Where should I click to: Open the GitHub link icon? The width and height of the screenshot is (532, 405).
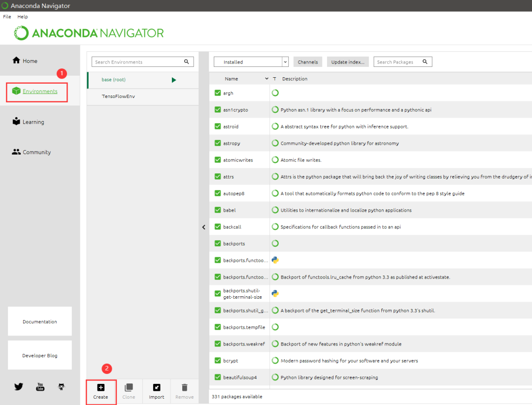tap(62, 387)
